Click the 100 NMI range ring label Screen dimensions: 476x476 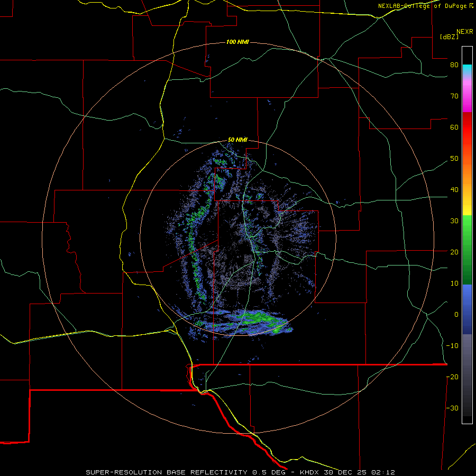click(x=237, y=42)
